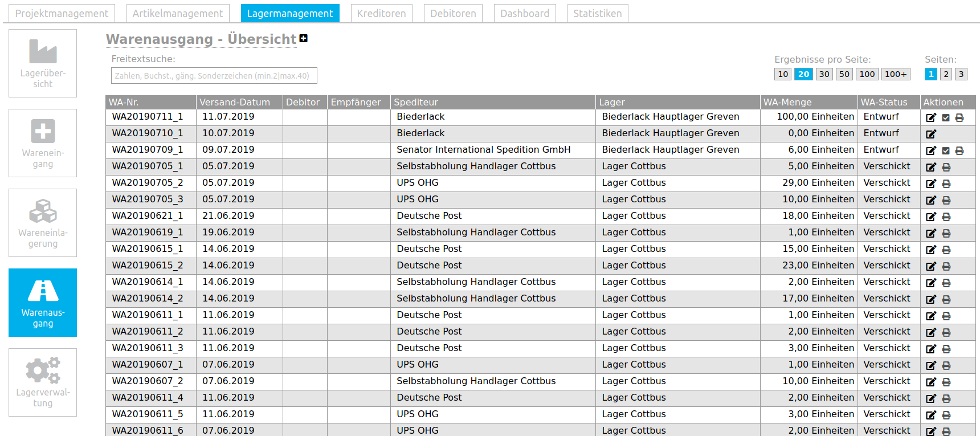The height and width of the screenshot is (436, 980).
Task: Set results per page to 50
Action: click(x=844, y=74)
